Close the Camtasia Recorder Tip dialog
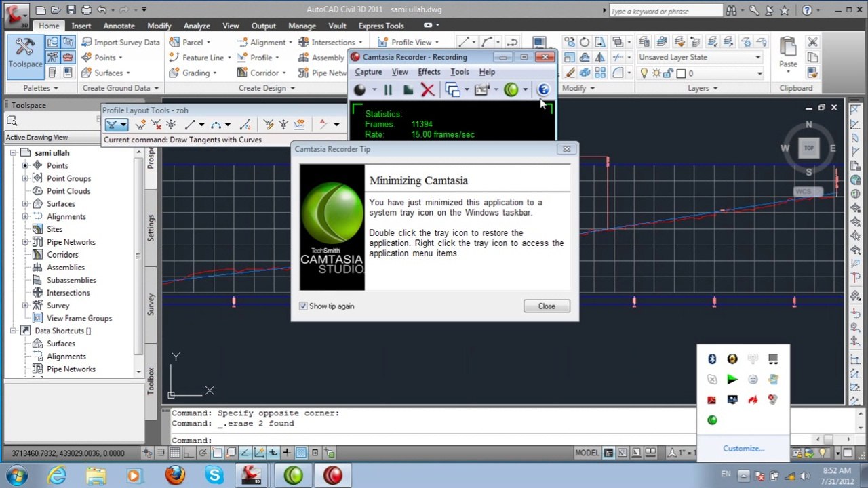The height and width of the screenshot is (488, 868). point(547,306)
